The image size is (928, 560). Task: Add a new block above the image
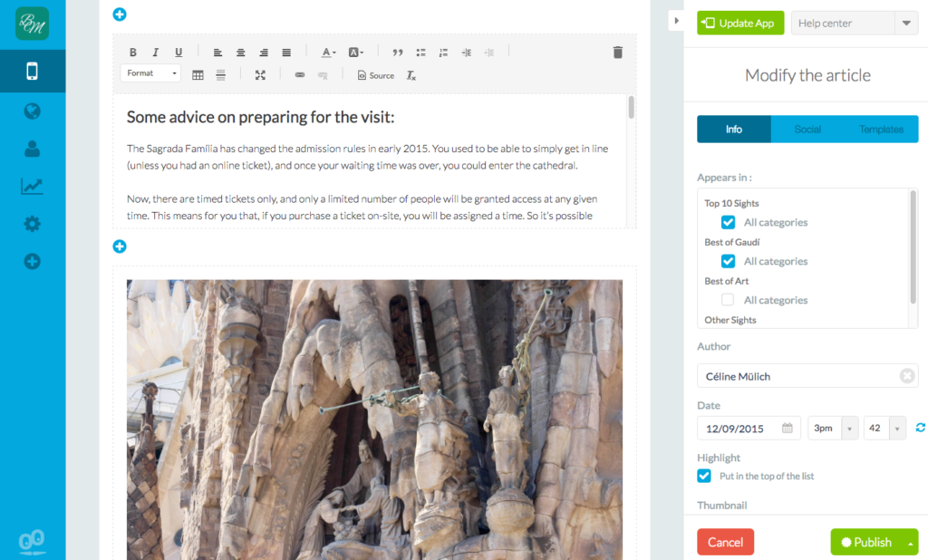tap(119, 246)
